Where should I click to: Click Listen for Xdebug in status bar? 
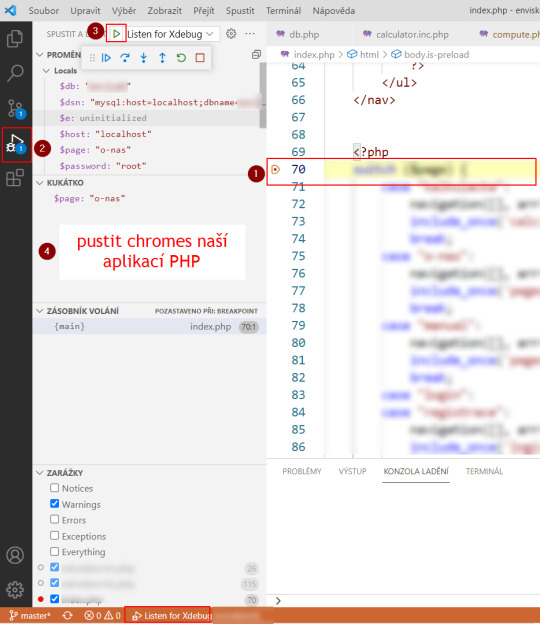[170, 615]
